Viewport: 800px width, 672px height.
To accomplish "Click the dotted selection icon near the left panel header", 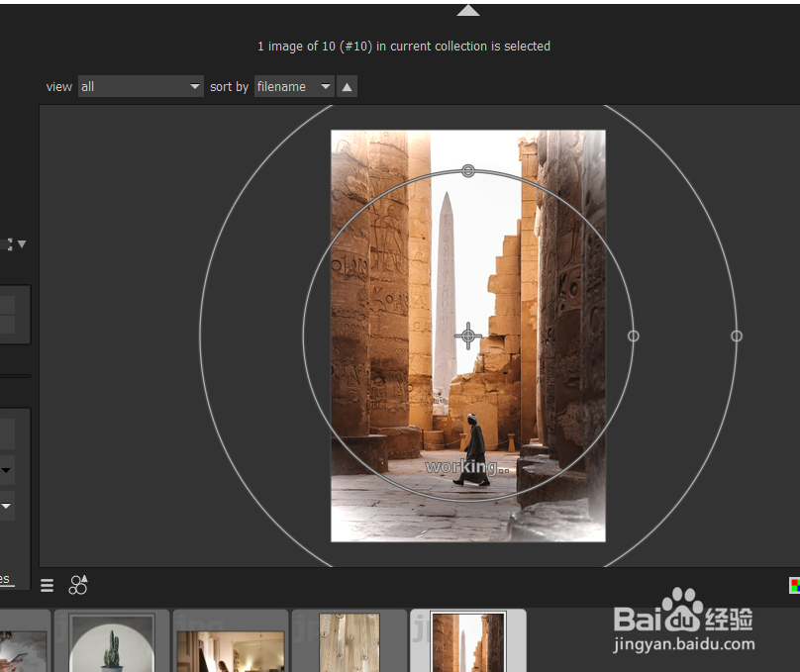I will point(8,243).
